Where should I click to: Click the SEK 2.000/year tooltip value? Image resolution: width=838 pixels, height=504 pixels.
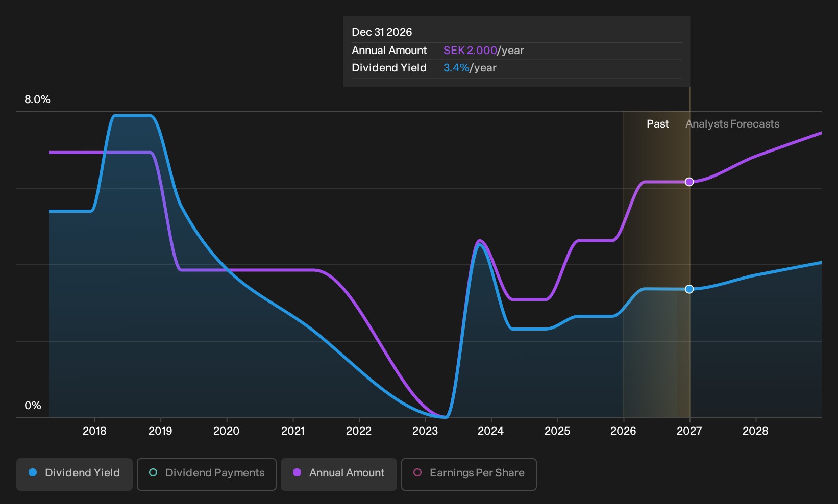(484, 51)
